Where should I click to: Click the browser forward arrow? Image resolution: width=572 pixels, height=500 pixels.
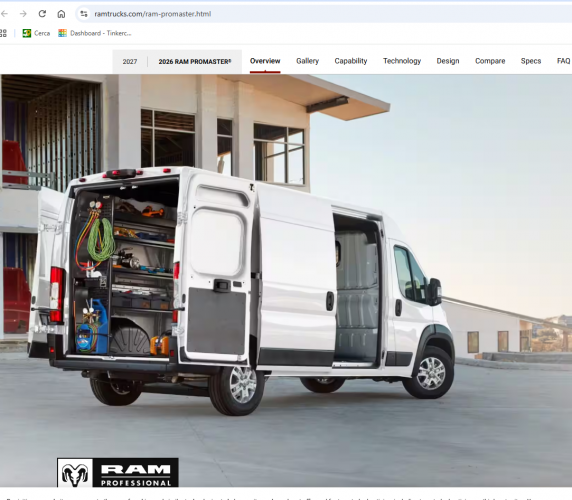click(23, 14)
